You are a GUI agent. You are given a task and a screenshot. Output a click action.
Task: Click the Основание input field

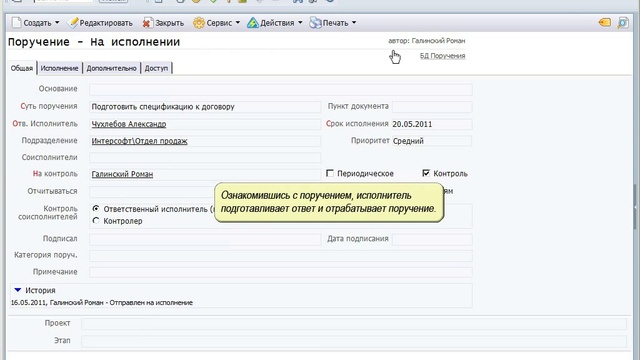point(281,89)
